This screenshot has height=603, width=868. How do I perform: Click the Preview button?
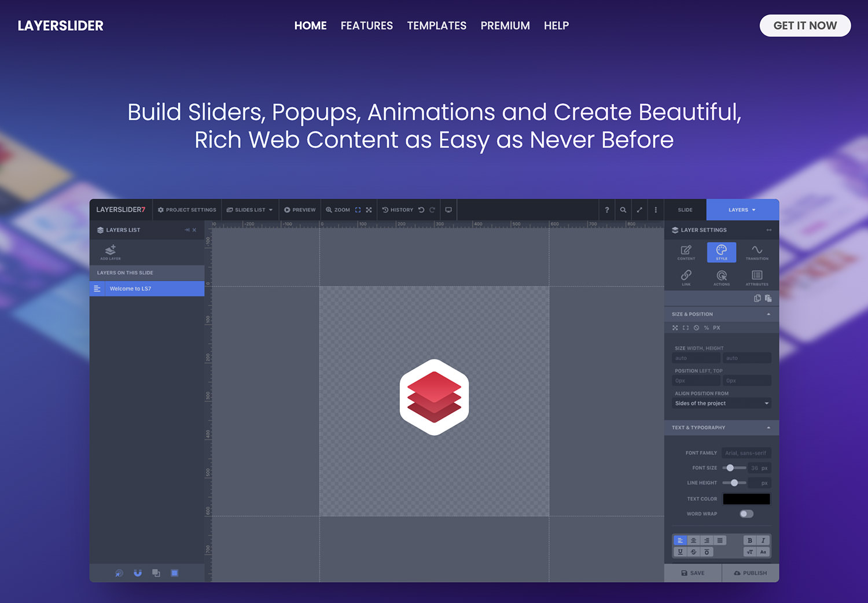(x=300, y=210)
